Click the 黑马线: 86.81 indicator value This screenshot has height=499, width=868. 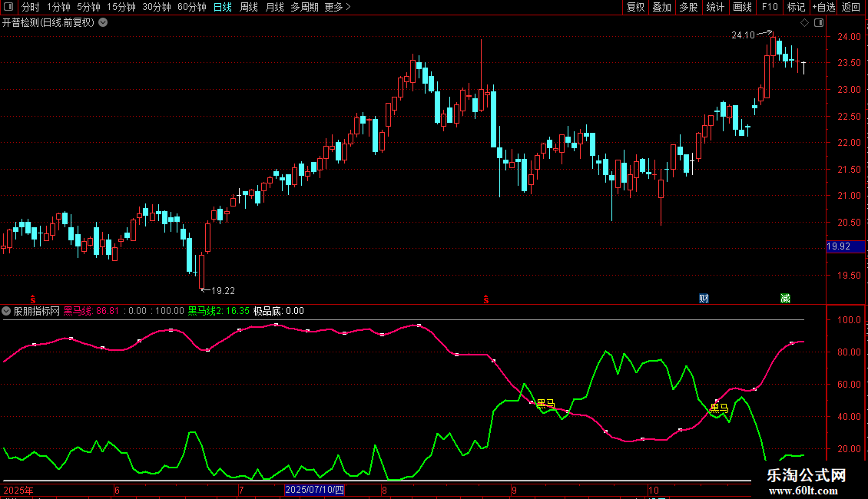(x=91, y=311)
